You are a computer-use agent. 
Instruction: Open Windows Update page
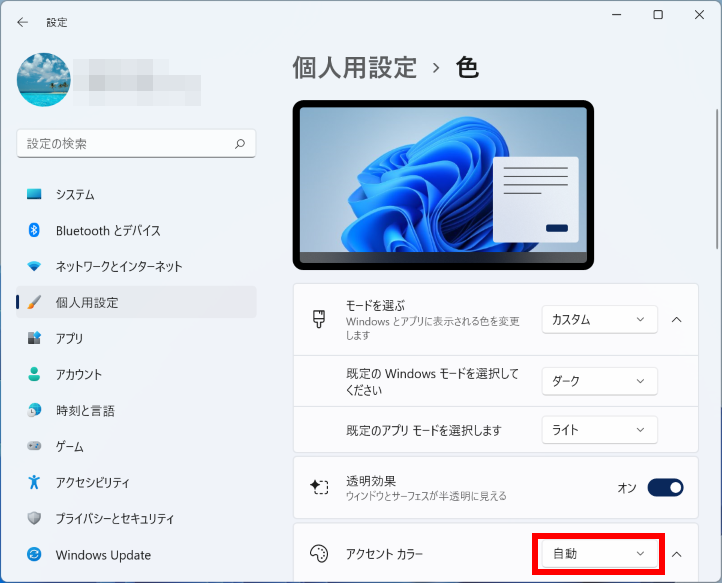(x=136, y=554)
